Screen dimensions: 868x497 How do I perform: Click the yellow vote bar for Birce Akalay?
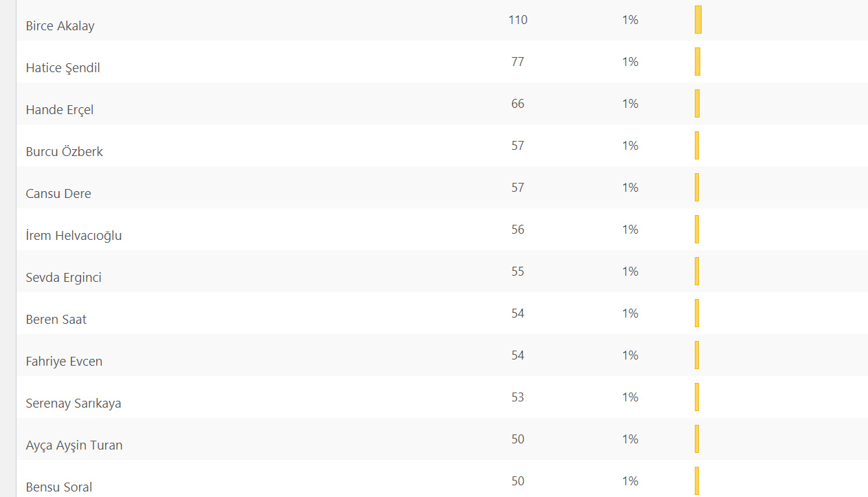(x=698, y=20)
